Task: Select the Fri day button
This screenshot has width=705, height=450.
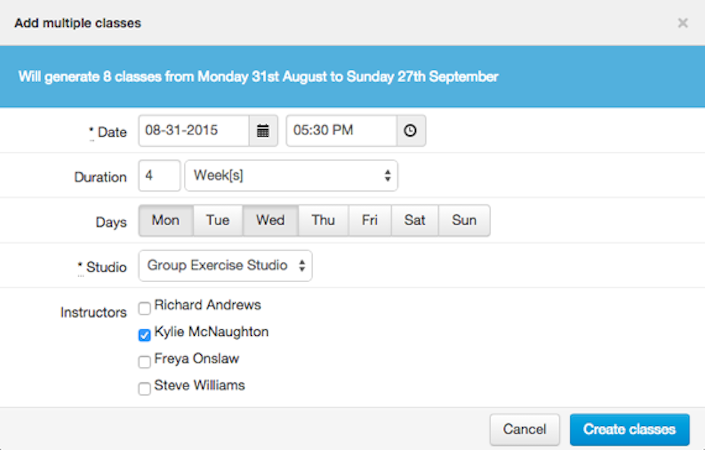Action: tap(370, 221)
